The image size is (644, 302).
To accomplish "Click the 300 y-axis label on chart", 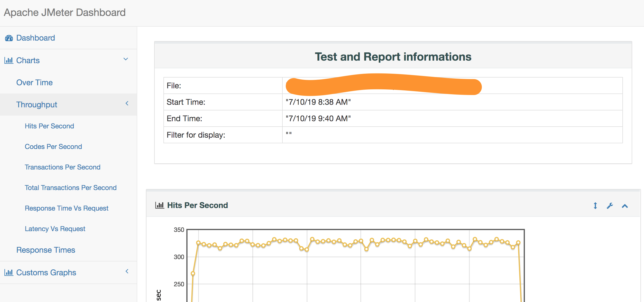I will 179,257.
